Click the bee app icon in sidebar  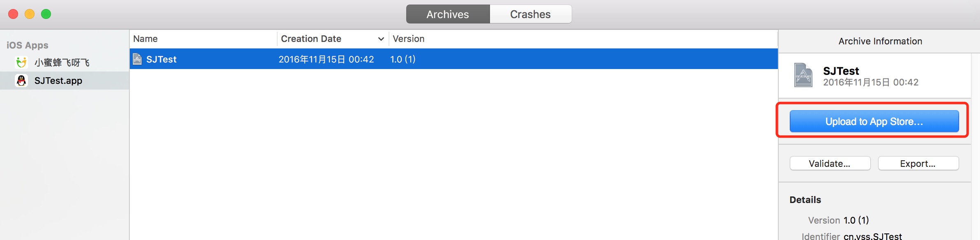coord(21,62)
